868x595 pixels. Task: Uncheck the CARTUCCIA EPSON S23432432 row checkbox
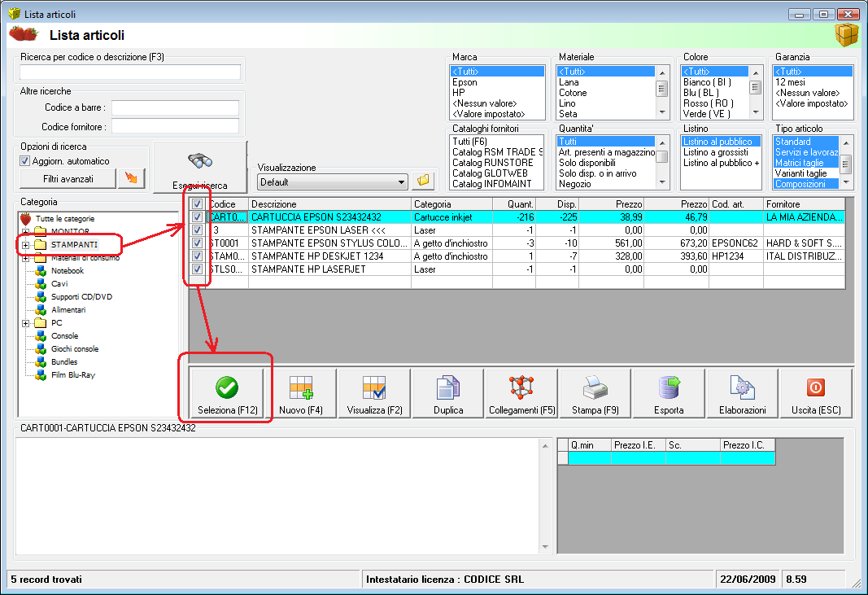(197, 217)
